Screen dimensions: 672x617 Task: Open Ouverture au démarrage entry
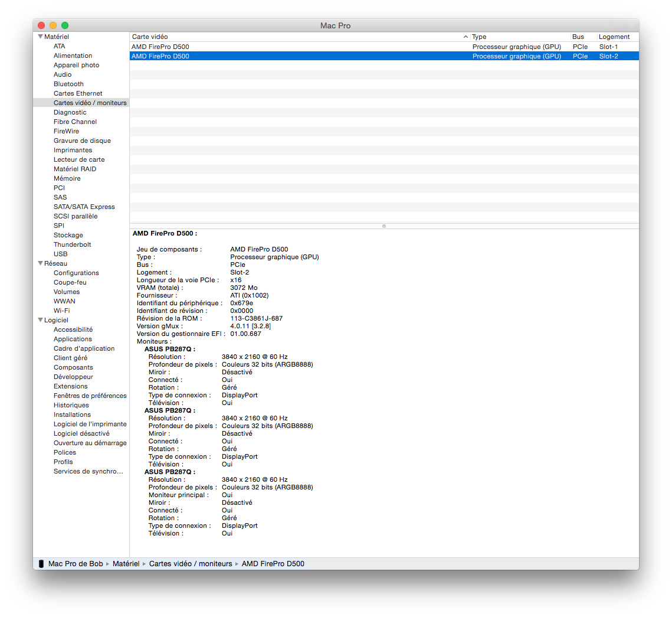click(90, 442)
